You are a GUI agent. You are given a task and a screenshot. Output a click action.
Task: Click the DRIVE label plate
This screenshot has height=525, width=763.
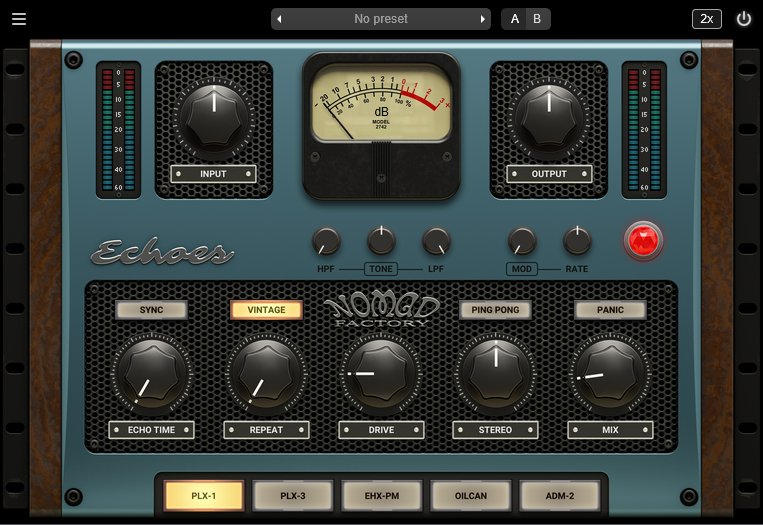[381, 430]
